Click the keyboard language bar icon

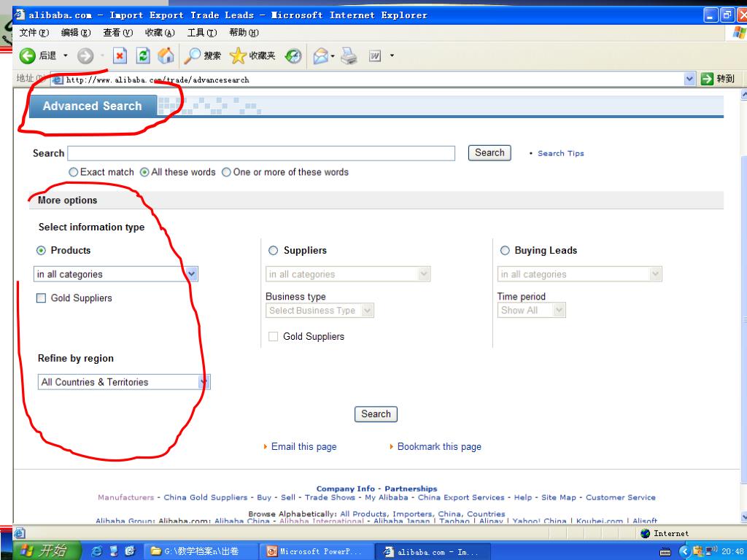pyautogui.click(x=665, y=552)
